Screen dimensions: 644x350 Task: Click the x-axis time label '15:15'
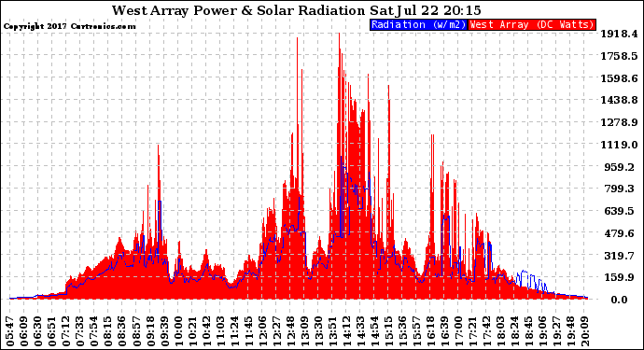(388, 331)
